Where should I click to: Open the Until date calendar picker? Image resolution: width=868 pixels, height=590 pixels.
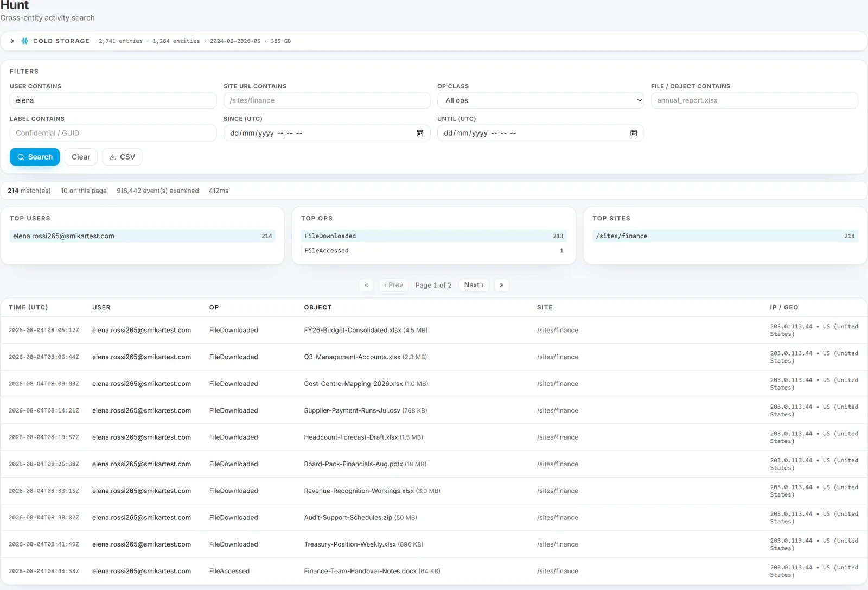click(633, 133)
